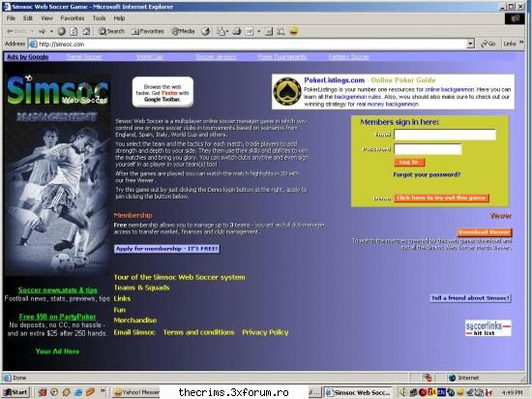Expand the Back history dropdown arrow
This screenshot has height=399, width=532.
32,32
